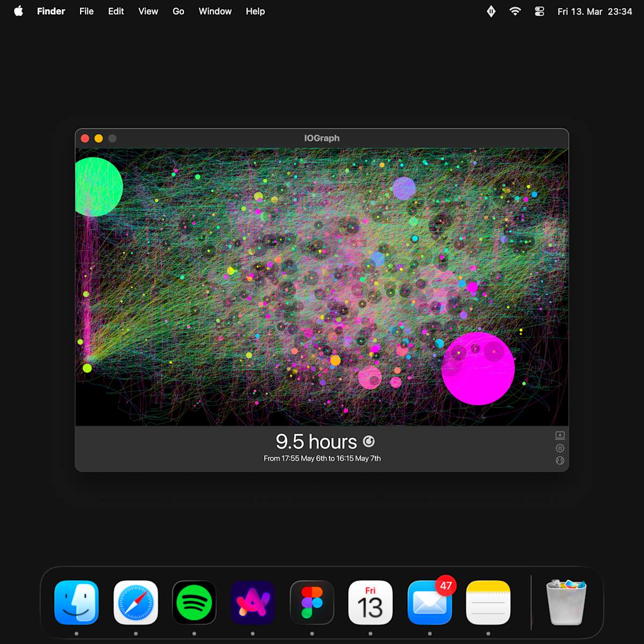Open Mail with 47 unread badge
The height and width of the screenshot is (644, 644).
[x=430, y=603]
